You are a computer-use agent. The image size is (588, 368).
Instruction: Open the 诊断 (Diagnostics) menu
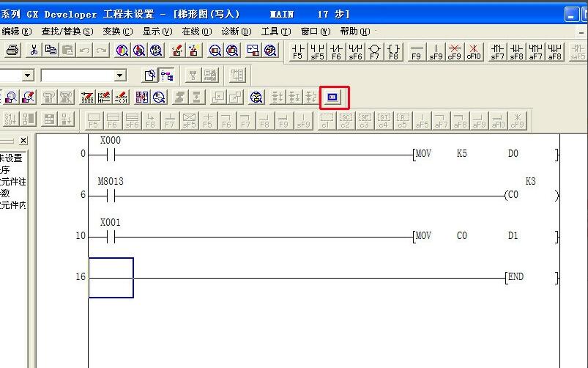(236, 32)
